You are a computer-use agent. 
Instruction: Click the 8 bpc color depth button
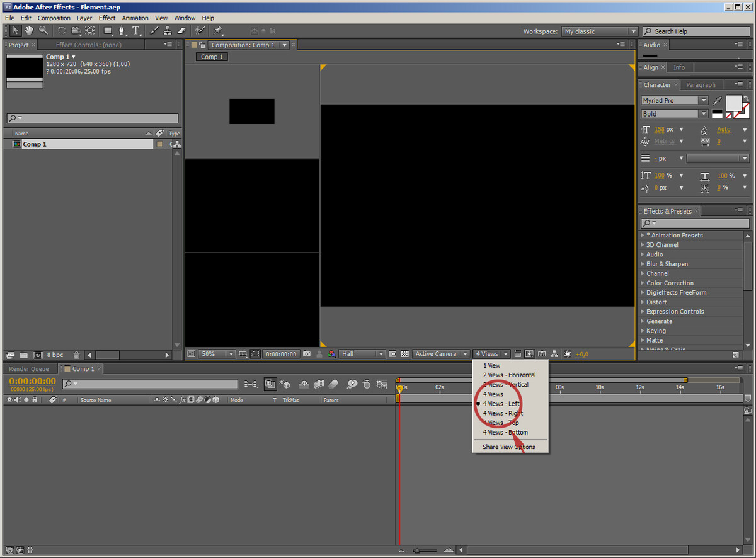pyautogui.click(x=54, y=355)
